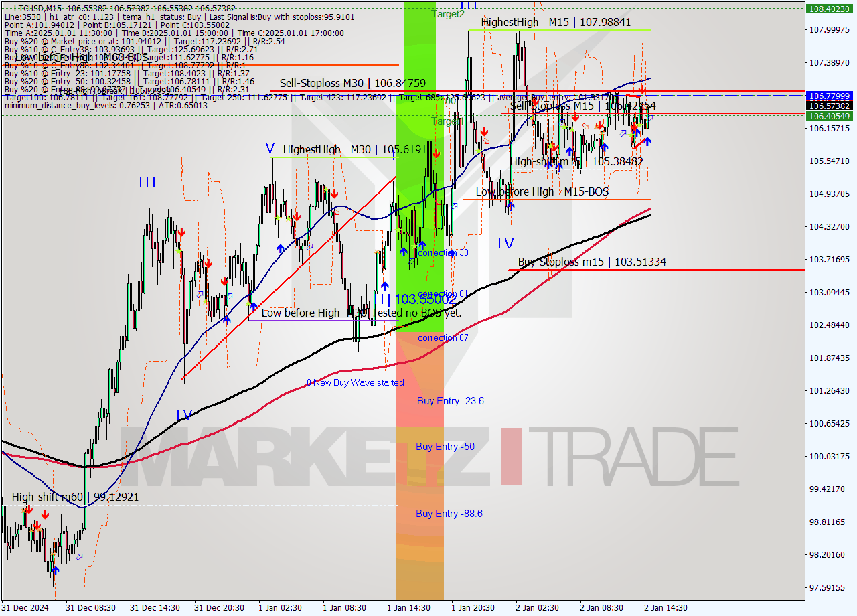Select the 'Low before High M15-BOS' label
This screenshot has height=616, width=857.
click(x=542, y=192)
